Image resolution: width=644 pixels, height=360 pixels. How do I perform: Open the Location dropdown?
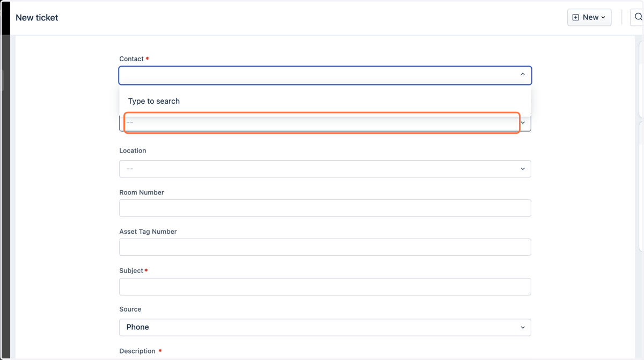click(325, 169)
